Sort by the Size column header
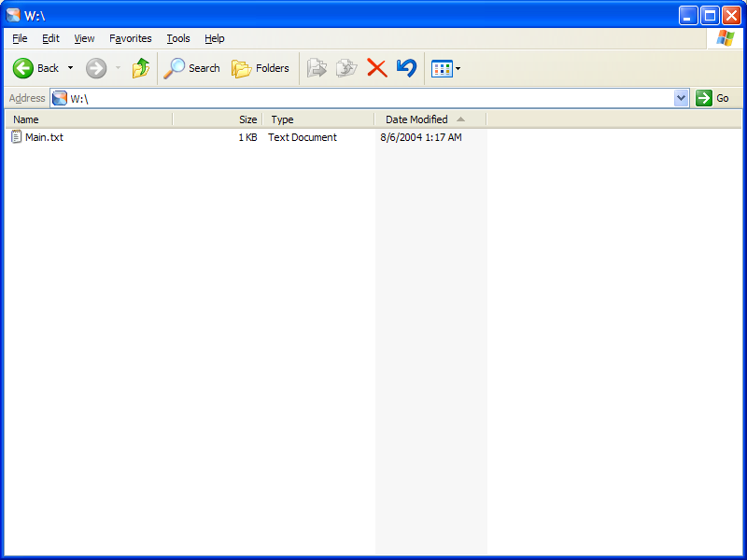 coord(218,119)
